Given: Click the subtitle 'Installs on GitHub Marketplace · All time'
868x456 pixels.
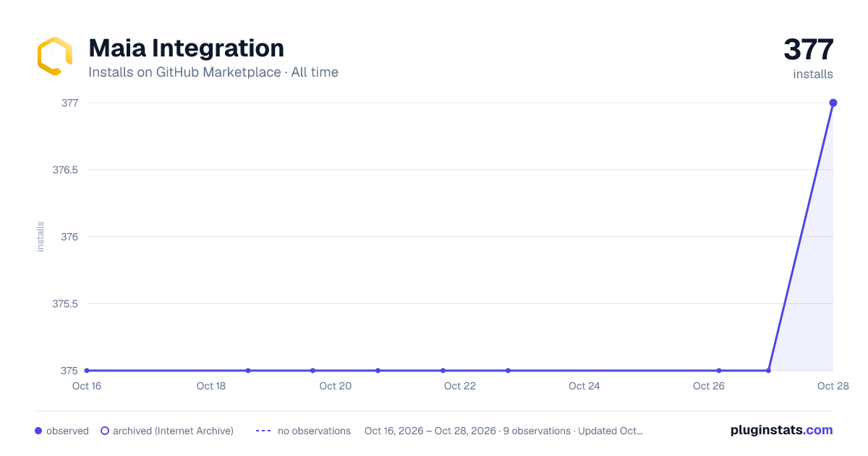Looking at the screenshot, I should [x=213, y=72].
